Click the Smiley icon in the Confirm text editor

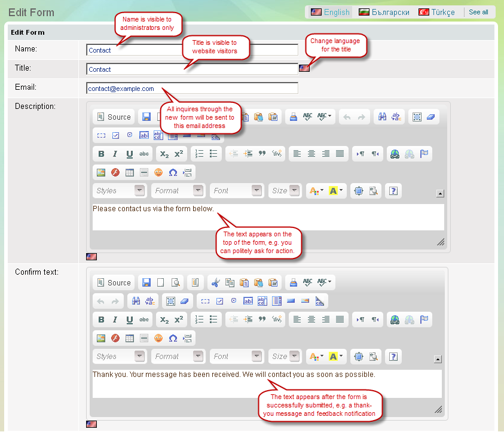tap(158, 338)
